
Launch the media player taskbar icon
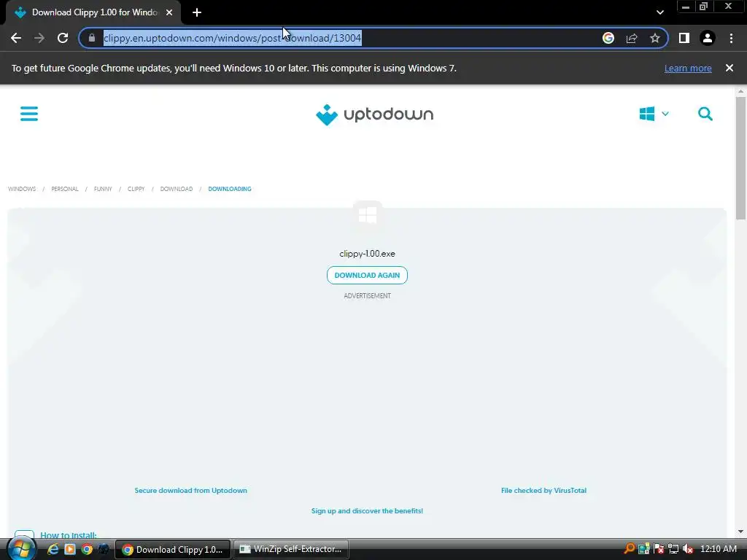[70, 549]
